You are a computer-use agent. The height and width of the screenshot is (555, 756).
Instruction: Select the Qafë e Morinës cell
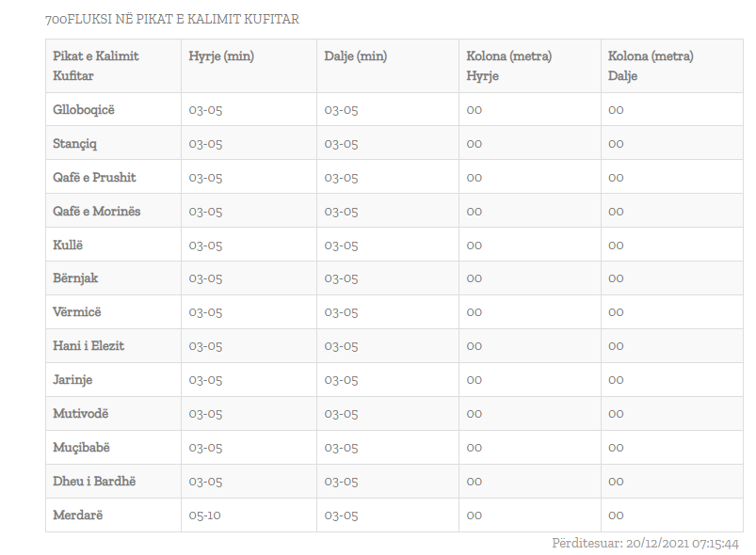coord(96,211)
